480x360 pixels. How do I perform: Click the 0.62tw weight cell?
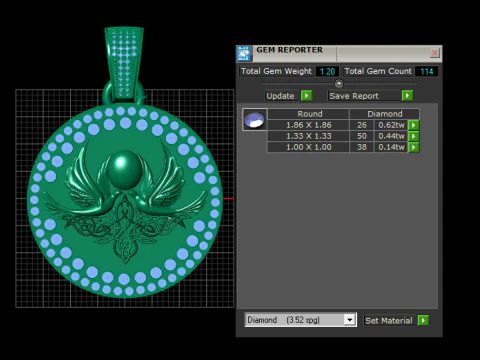click(x=391, y=125)
